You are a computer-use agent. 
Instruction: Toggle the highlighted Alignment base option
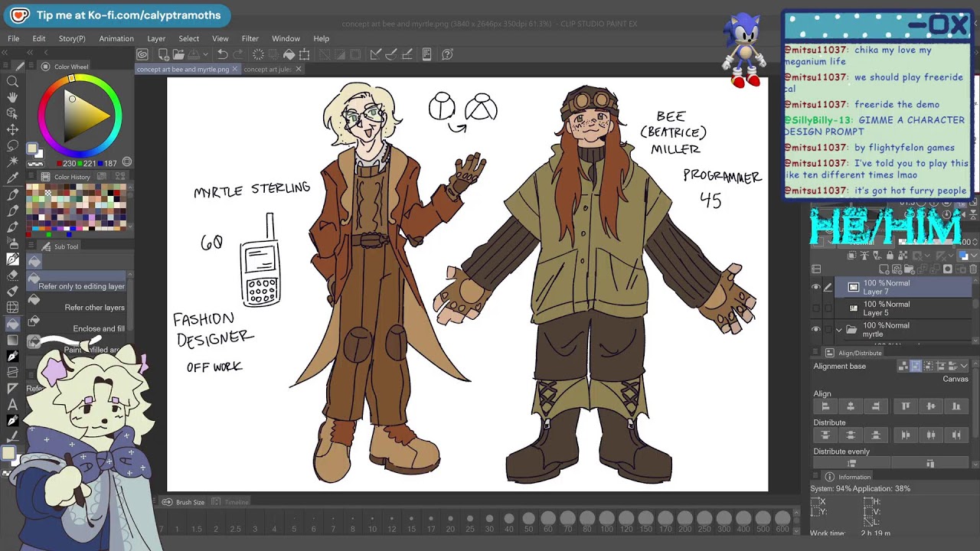tap(916, 367)
